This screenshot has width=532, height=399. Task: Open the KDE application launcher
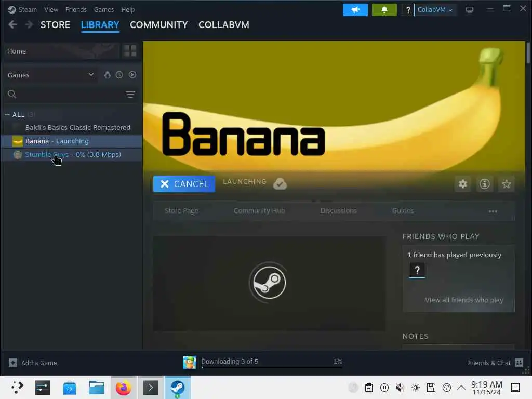tap(16, 388)
